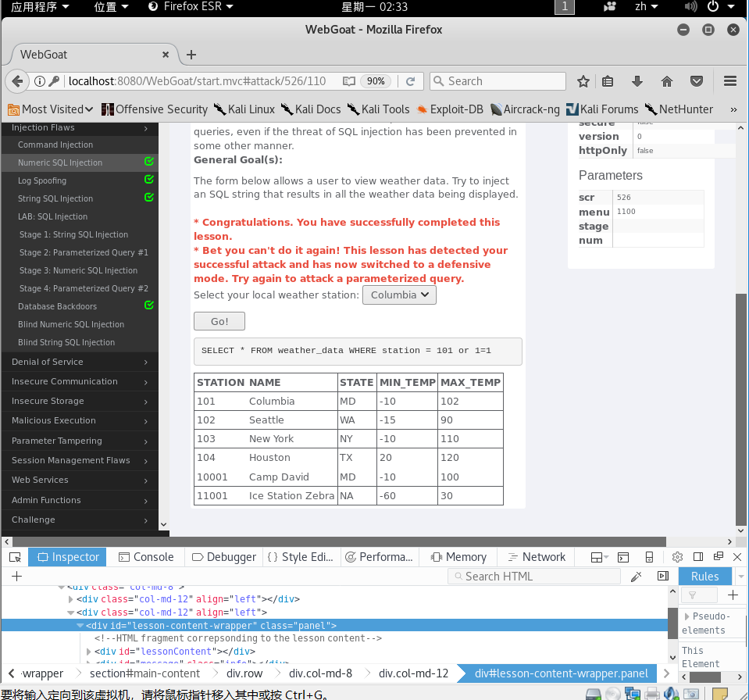Expand the Denial of Service category
This screenshot has height=700, width=749.
[80, 362]
